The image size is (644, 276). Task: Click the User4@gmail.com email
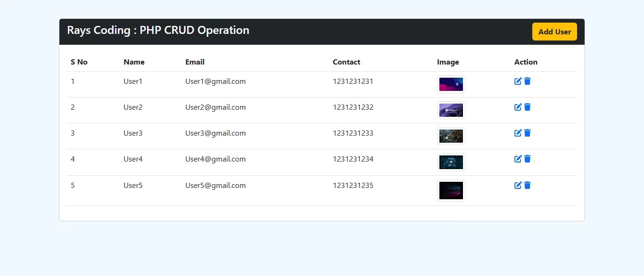click(x=215, y=159)
